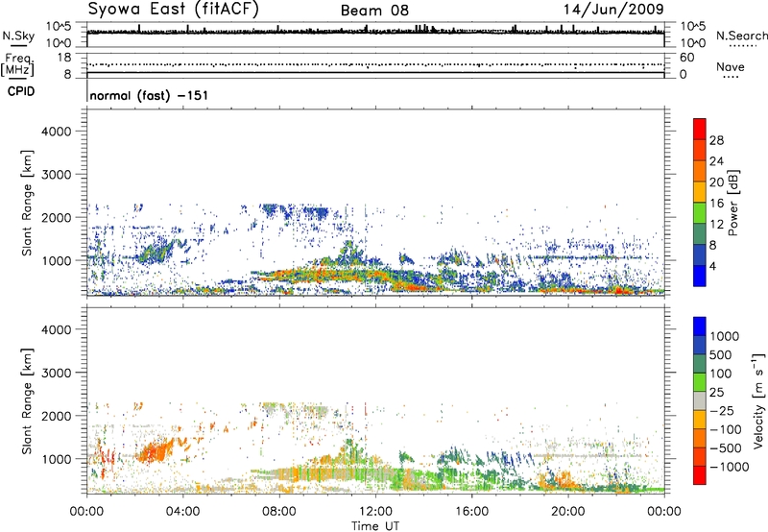Click '3000' tick on the Power panel axis
This screenshot has height=532, width=768.
click(x=57, y=175)
